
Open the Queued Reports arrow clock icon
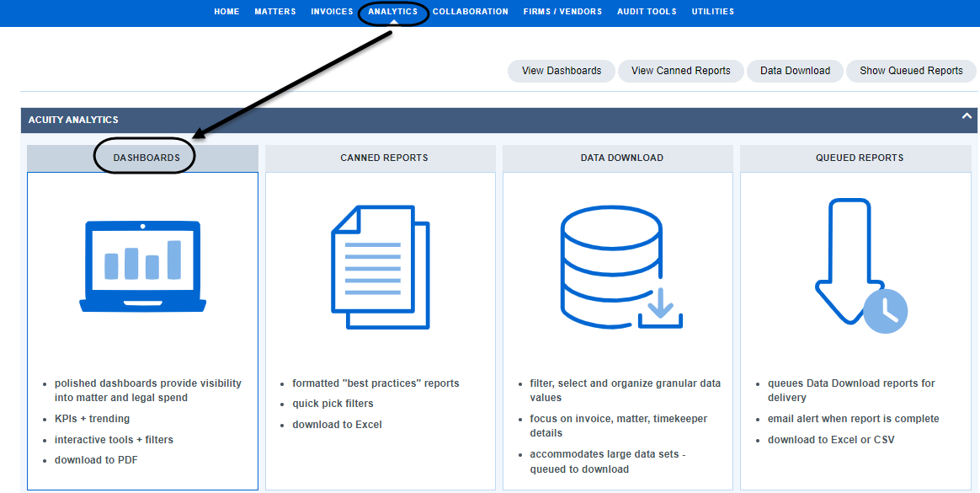pyautogui.click(x=860, y=265)
